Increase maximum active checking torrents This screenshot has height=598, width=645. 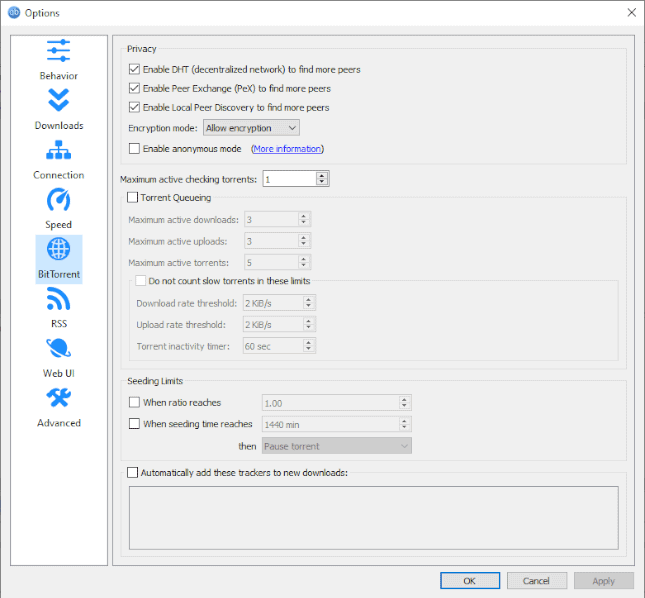tap(322, 176)
